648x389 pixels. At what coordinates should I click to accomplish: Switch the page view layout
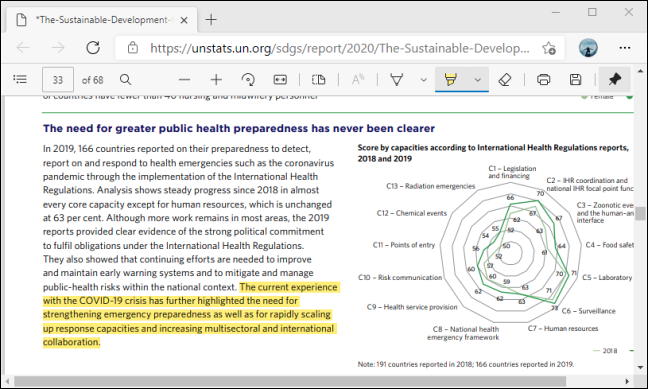click(x=318, y=79)
